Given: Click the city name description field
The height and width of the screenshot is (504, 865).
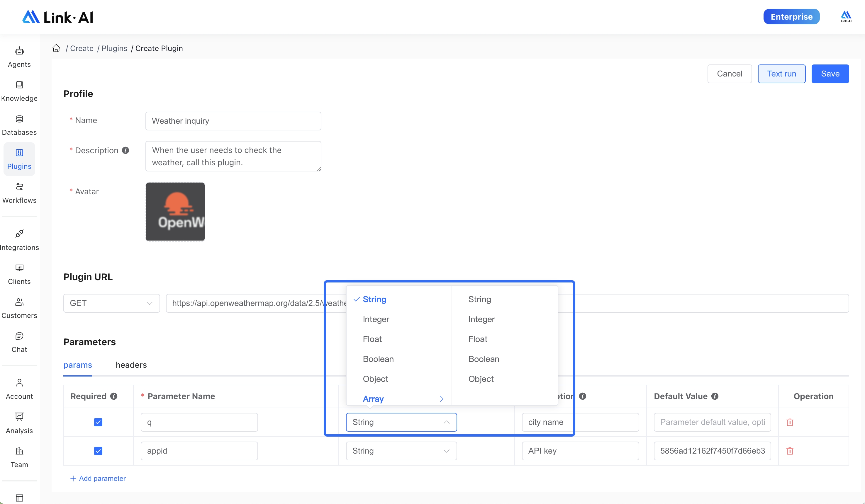Looking at the screenshot, I should [x=580, y=422].
